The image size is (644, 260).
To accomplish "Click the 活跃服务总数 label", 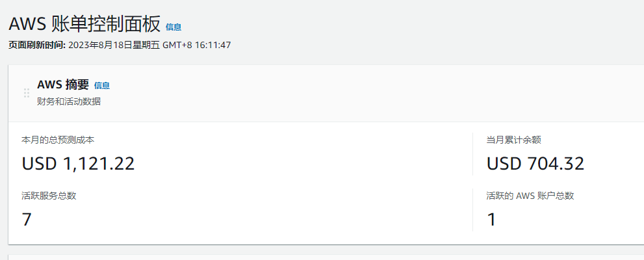I will pyautogui.click(x=49, y=196).
